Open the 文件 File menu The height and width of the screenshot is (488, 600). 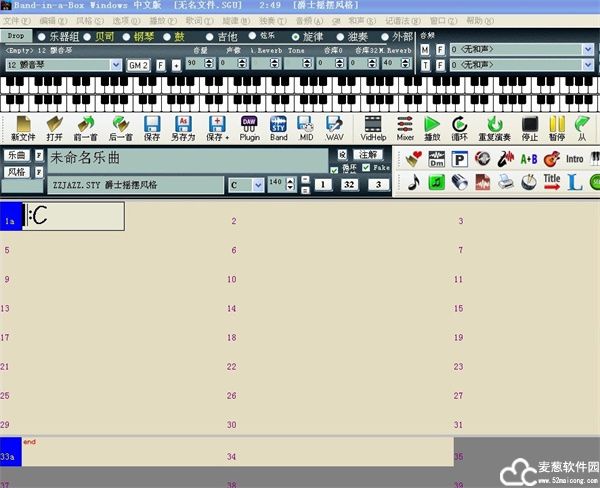point(17,21)
